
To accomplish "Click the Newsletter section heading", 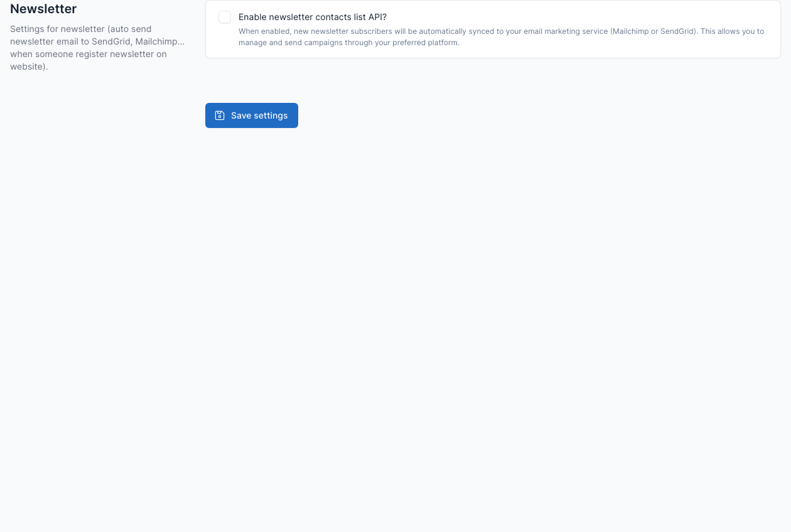I will (x=43, y=9).
